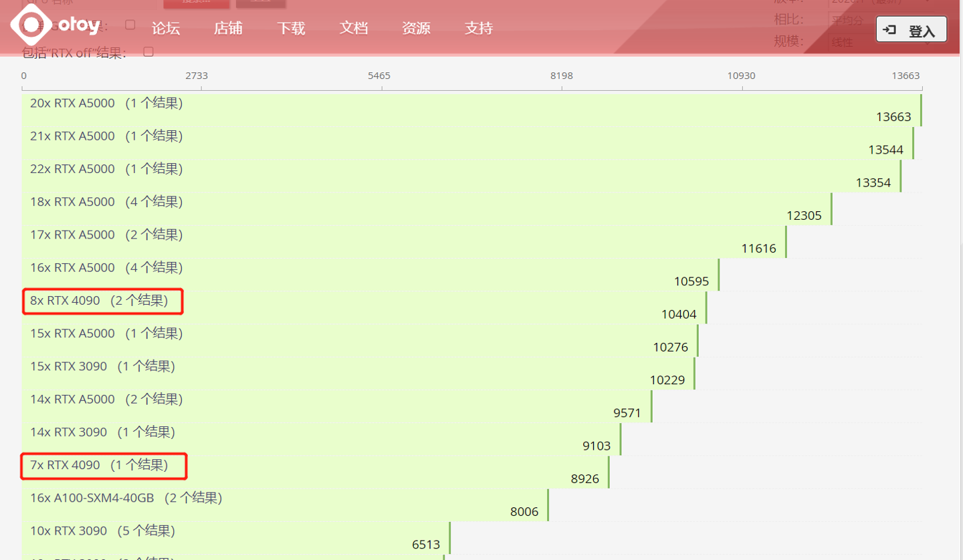Click the score value 10229

tap(667, 380)
